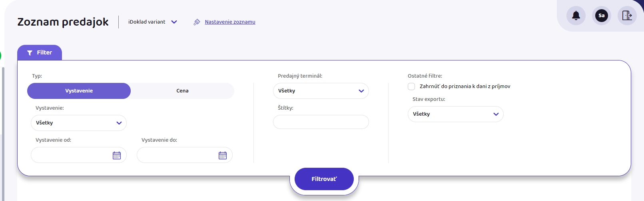
Task: Open the Stav exportu dropdown
Action: pos(456,114)
